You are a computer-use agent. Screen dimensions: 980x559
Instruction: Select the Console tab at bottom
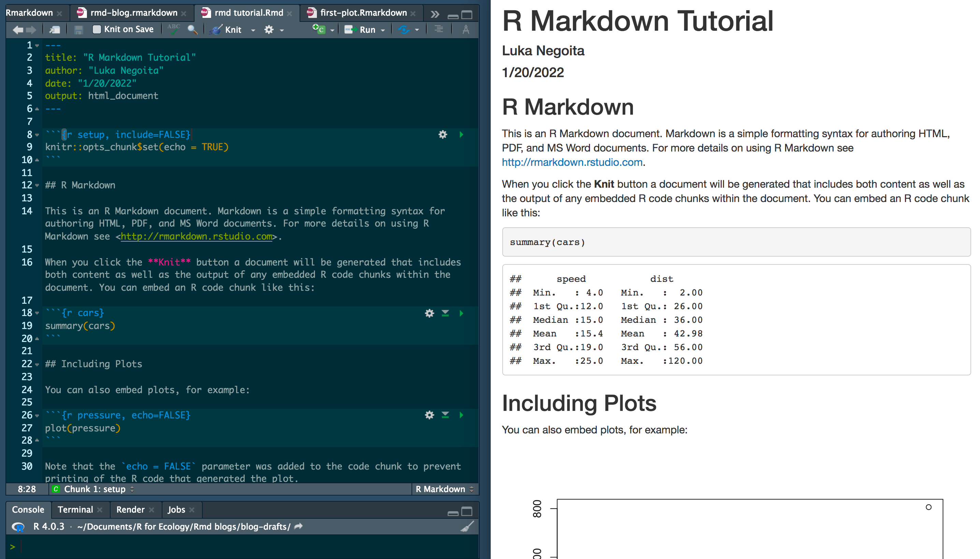[27, 508]
